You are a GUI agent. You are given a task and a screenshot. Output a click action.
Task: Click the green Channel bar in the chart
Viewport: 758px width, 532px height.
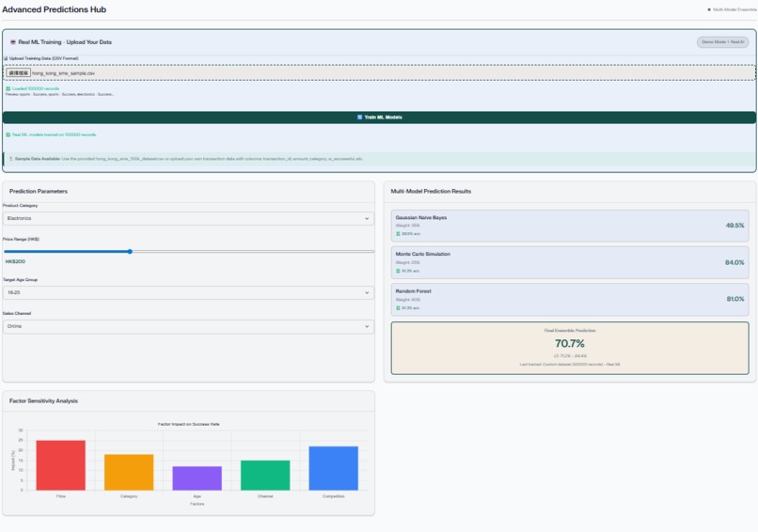coord(265,476)
